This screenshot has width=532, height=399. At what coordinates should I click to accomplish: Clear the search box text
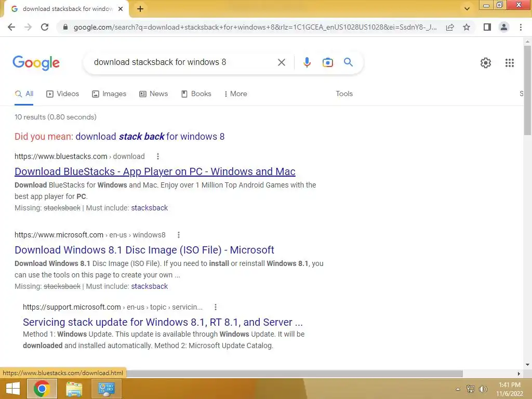[x=281, y=62]
